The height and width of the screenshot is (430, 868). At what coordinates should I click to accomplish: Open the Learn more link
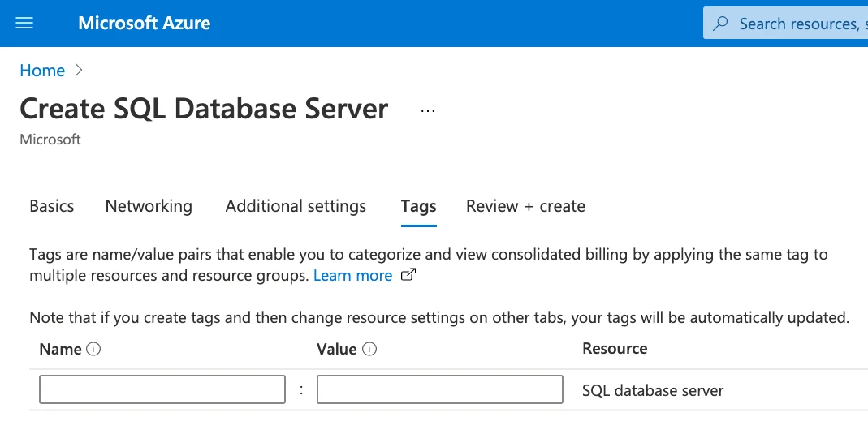click(352, 275)
